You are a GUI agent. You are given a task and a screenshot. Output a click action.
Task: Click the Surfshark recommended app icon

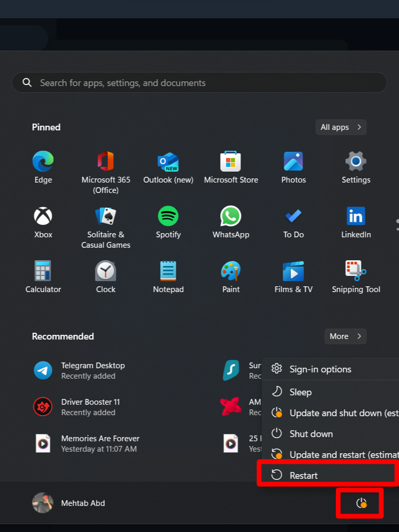click(x=231, y=370)
